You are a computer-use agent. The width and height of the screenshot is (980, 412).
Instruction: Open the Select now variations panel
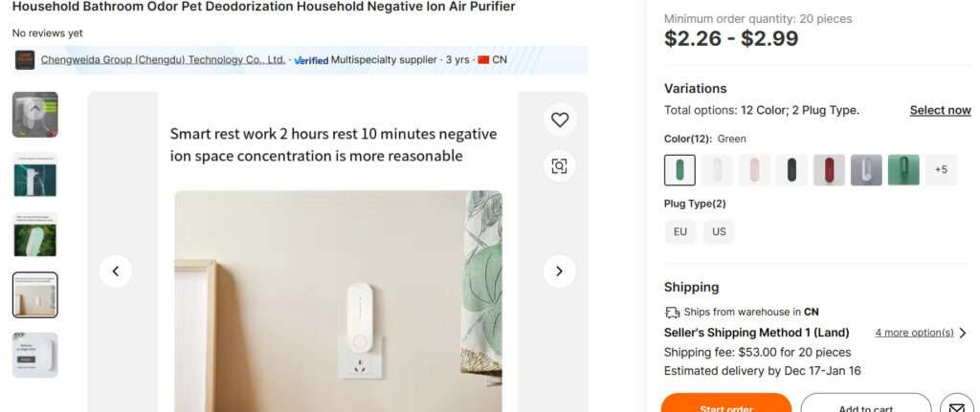click(x=940, y=110)
